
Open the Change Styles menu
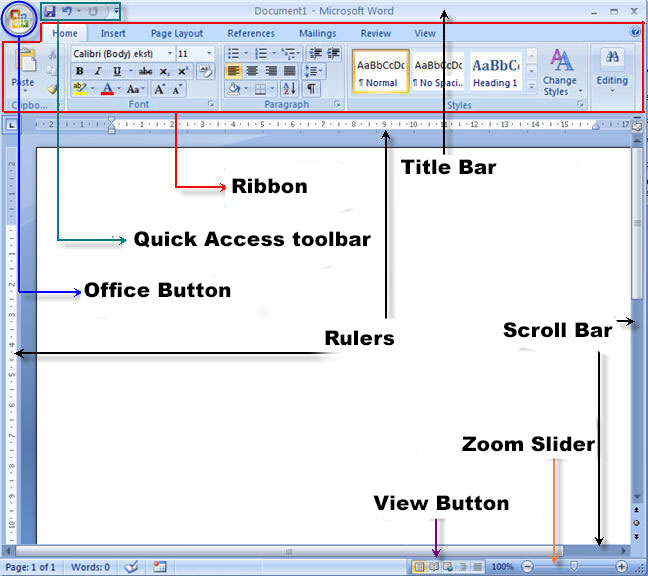click(562, 72)
